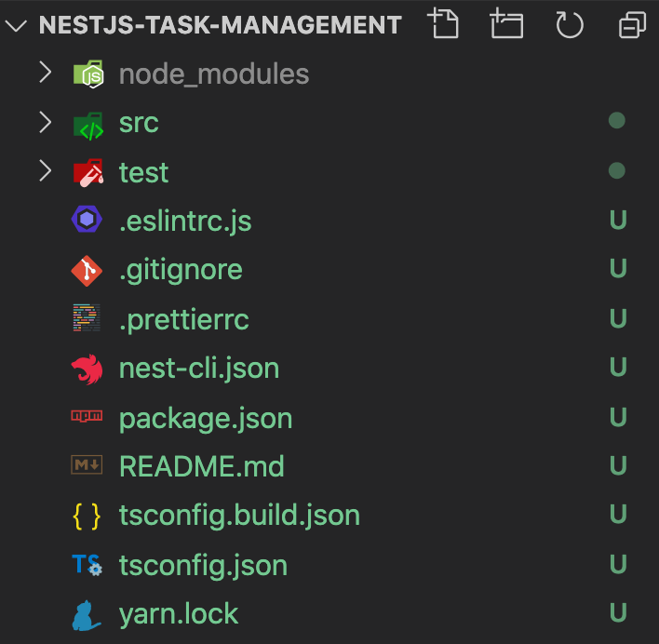Refresh the Explorer file tree

(569, 24)
